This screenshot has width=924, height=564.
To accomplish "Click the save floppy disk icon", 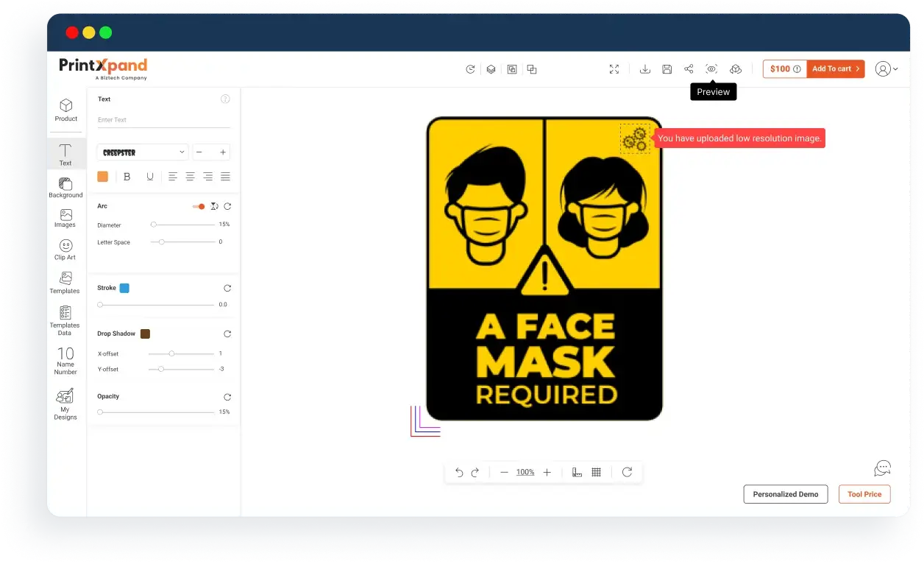I will 667,69.
